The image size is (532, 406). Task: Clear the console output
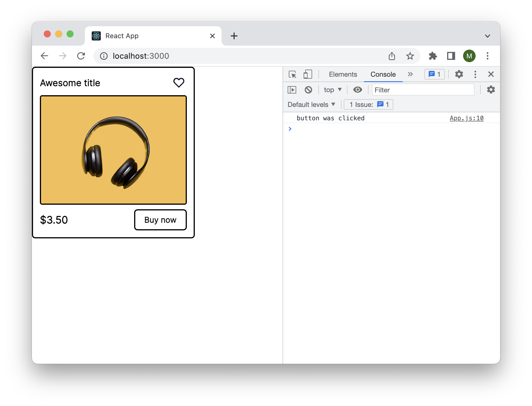coord(308,90)
